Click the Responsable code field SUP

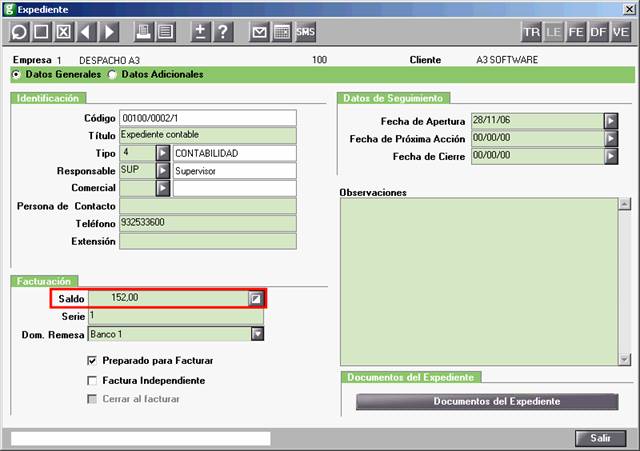137,171
